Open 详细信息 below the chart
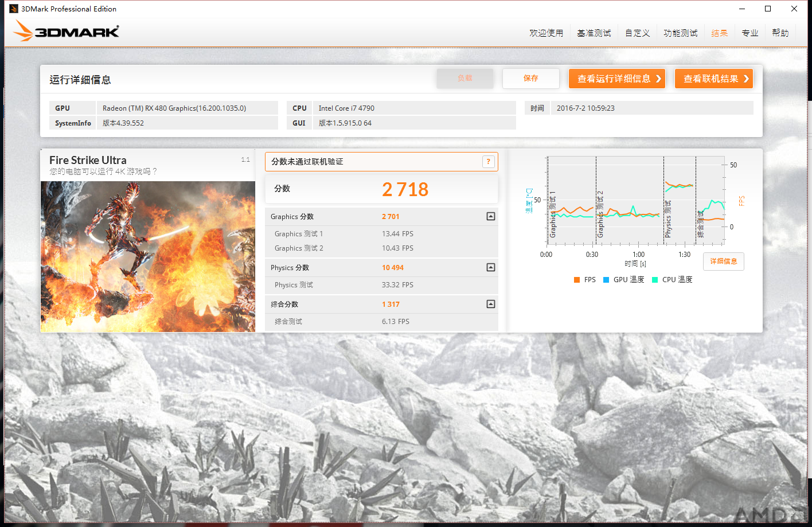812x527 pixels. coord(724,261)
